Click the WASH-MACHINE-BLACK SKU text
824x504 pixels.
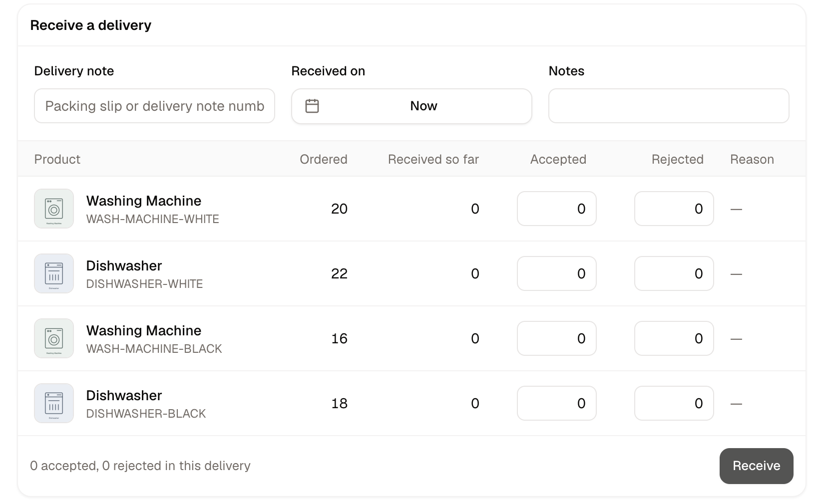coord(154,349)
